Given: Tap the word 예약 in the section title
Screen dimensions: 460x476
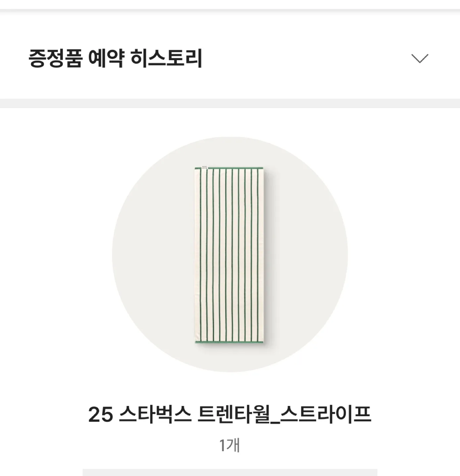Looking at the screenshot, I should point(106,58).
